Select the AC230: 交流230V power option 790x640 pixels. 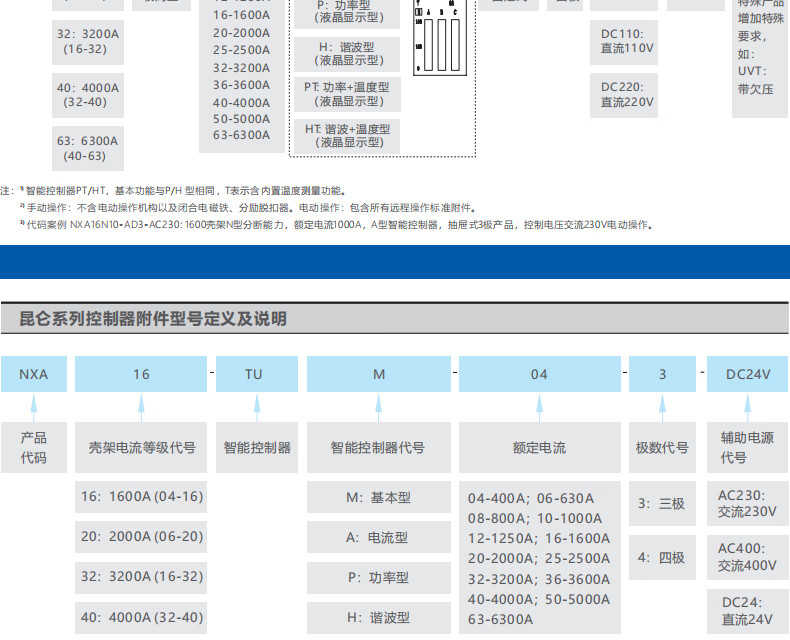747,503
